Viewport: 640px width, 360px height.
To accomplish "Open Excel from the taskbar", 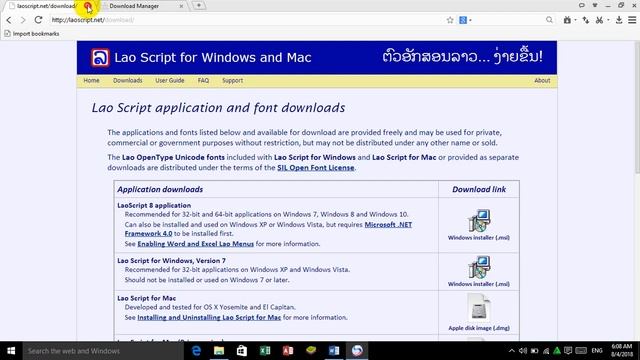I will tap(265, 351).
